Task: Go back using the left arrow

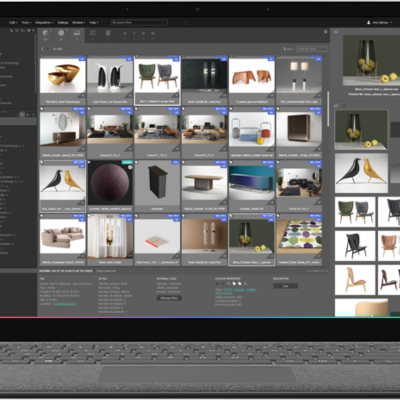Action: coord(43,49)
